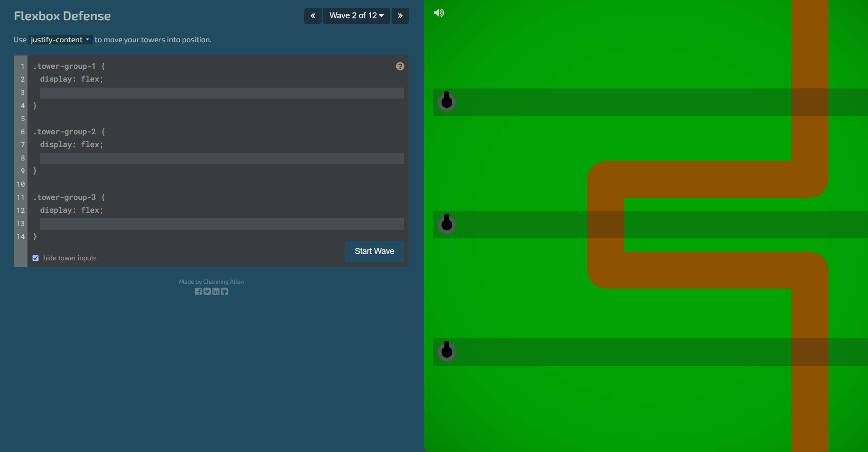Open the Made by Channing Allen link
Screen dimensions: 868x452
point(211,282)
